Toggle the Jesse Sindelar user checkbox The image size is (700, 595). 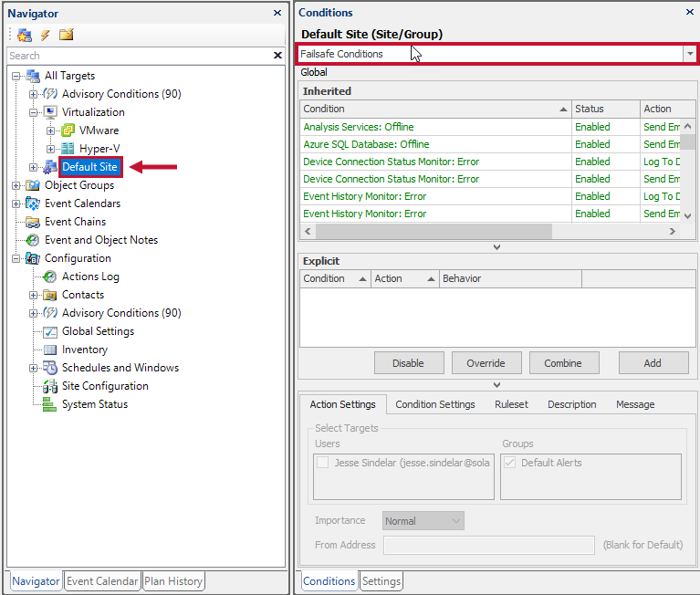tap(322, 463)
